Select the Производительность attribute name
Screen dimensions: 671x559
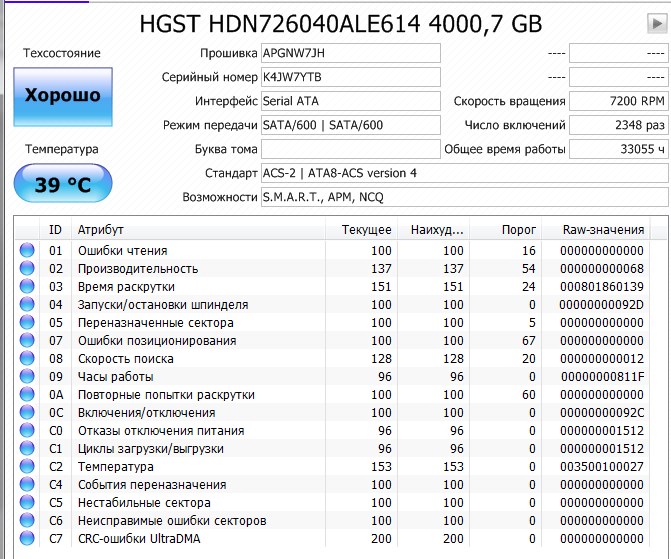click(138, 269)
